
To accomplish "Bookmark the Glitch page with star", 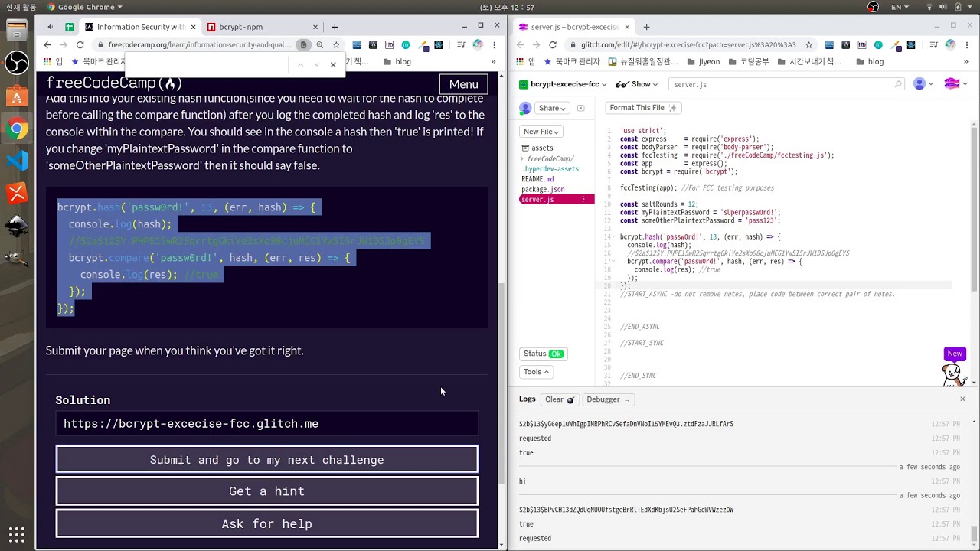I will tap(808, 45).
